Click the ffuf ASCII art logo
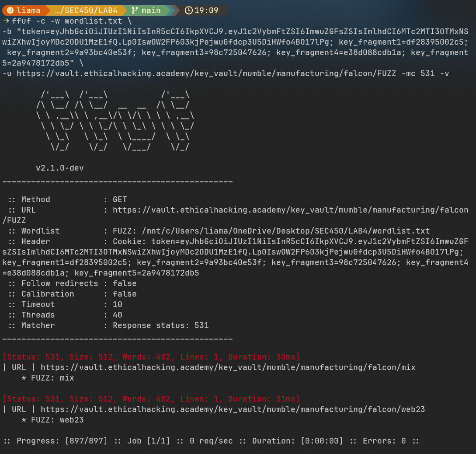The height and width of the screenshot is (454, 476). (115, 121)
